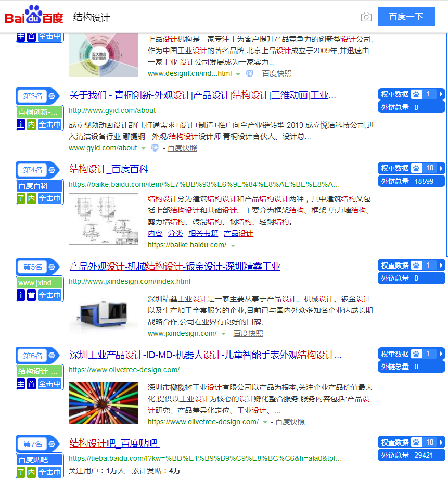Click the 主 badge under 青桐创新 label
Image resolution: width=448 pixels, height=479 pixels.
(21, 124)
